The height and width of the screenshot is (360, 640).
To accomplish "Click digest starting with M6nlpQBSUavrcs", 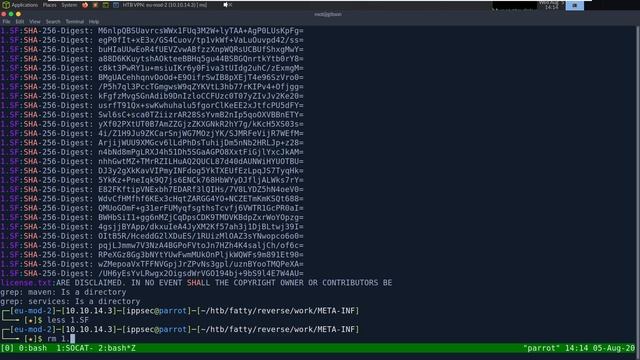I will (x=200, y=31).
